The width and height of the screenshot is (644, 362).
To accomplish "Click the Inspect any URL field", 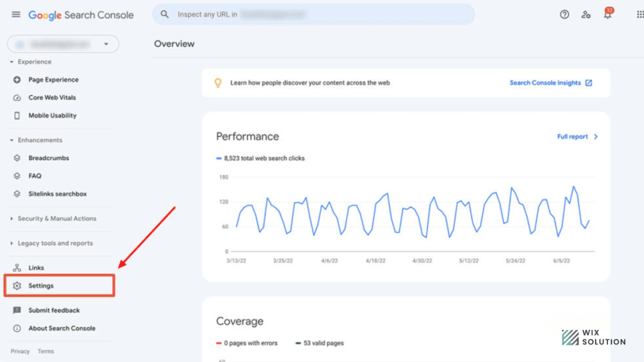I will tap(313, 14).
